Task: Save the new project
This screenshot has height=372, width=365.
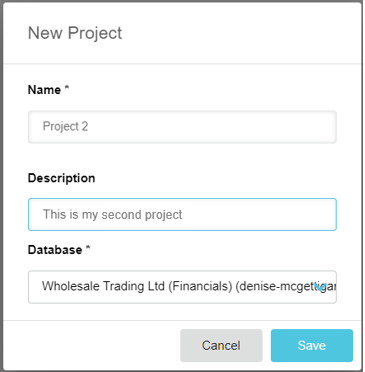Action: coord(312,345)
